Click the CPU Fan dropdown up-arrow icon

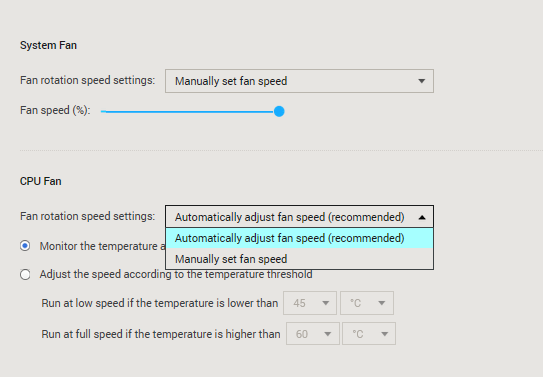pos(422,217)
